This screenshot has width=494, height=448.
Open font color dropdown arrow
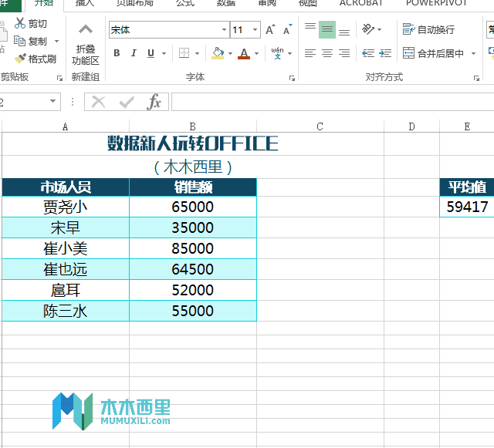257,53
